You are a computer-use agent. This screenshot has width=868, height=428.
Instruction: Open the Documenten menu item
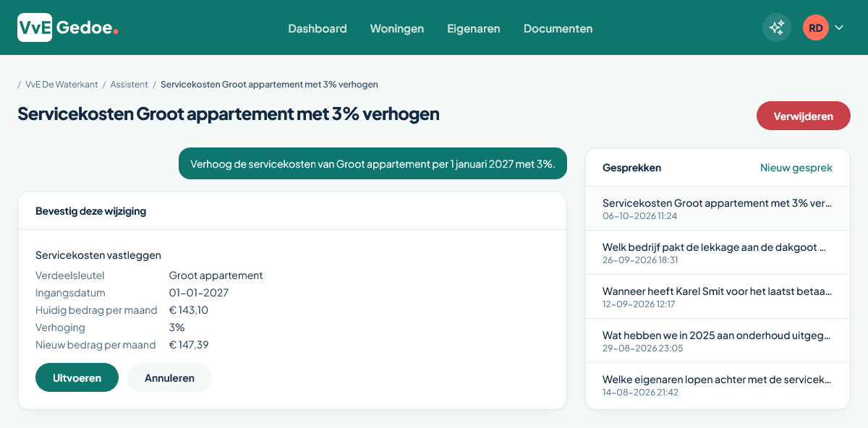pos(558,29)
